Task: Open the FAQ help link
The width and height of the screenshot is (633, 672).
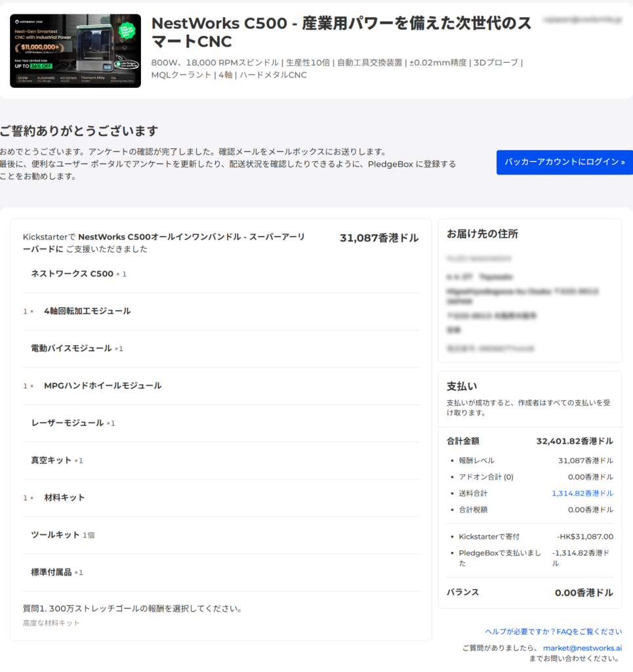Action: [553, 631]
